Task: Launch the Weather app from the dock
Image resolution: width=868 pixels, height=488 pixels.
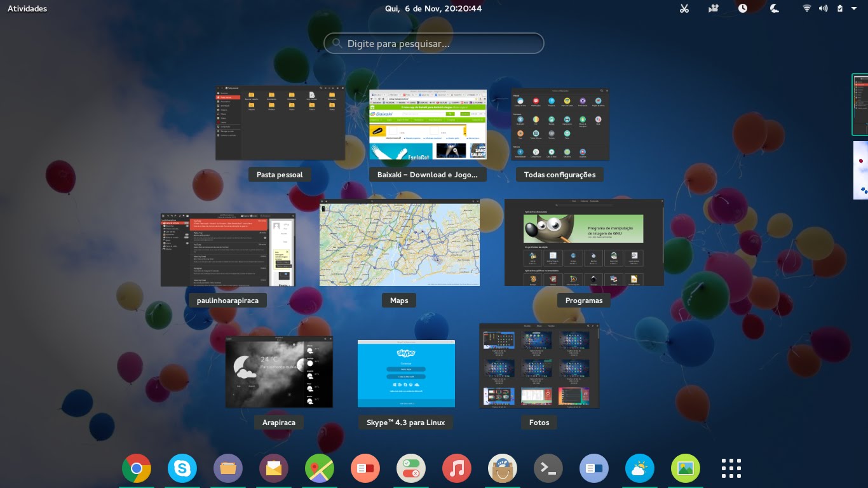Action: tap(640, 468)
